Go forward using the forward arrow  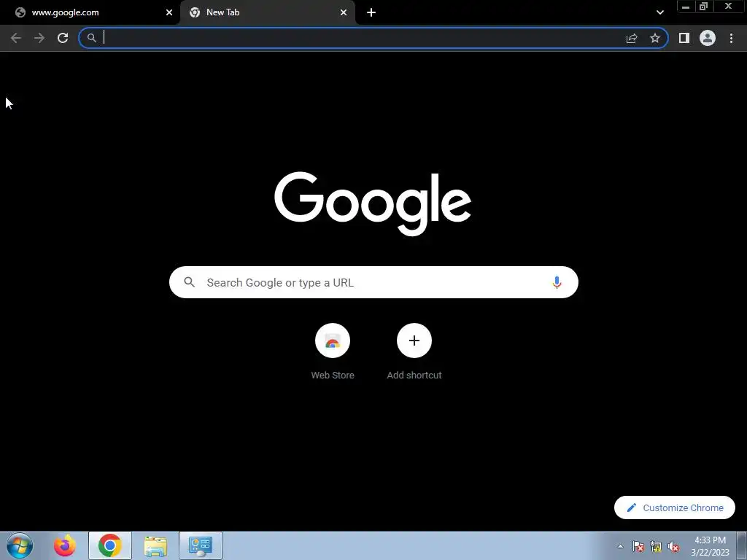[x=39, y=38]
